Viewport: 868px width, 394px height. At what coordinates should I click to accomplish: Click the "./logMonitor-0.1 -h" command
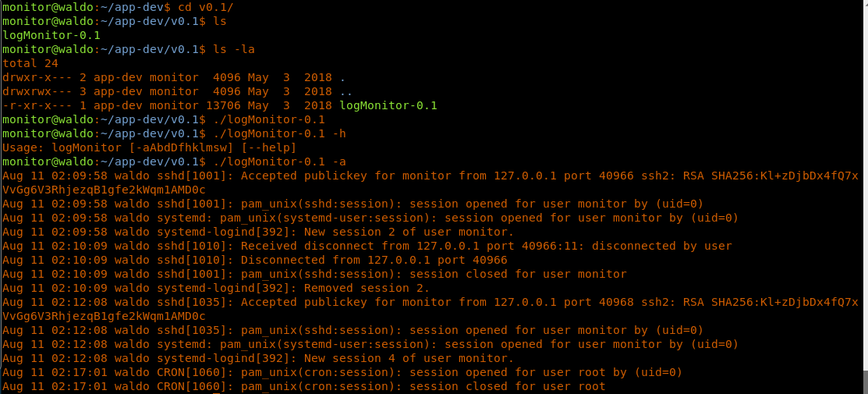(x=278, y=133)
